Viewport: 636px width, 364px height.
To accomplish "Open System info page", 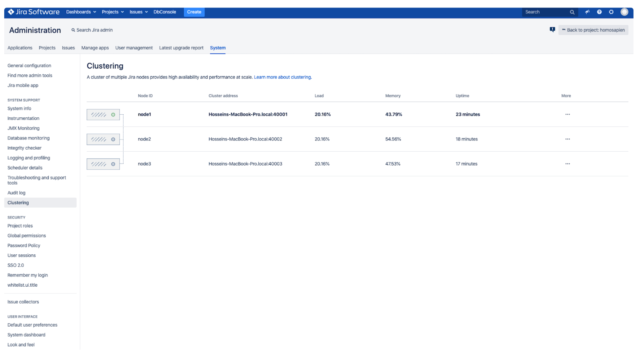I will (19, 108).
